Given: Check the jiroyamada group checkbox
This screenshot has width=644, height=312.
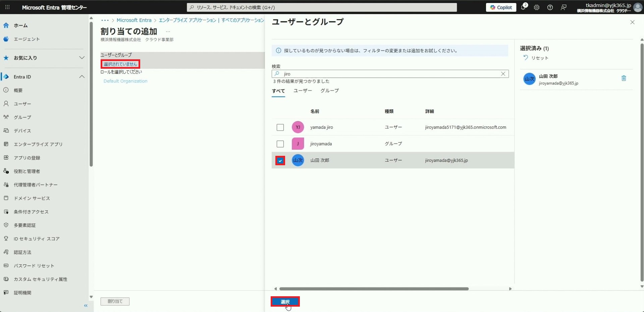Looking at the screenshot, I should point(280,144).
